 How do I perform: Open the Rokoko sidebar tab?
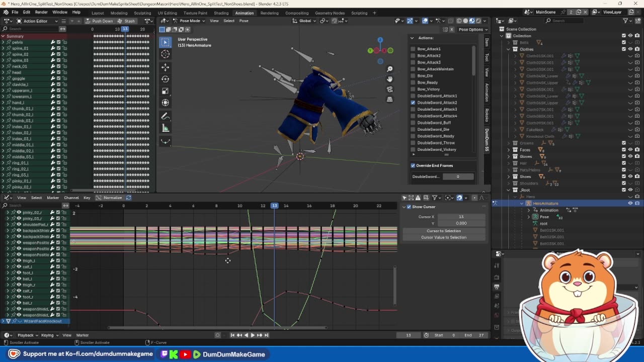pos(487,115)
